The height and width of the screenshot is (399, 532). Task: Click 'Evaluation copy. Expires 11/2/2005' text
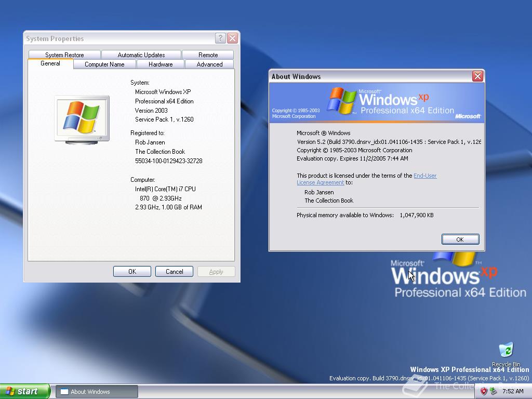(352, 158)
